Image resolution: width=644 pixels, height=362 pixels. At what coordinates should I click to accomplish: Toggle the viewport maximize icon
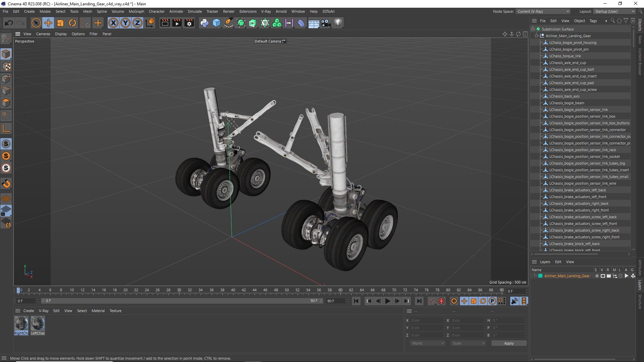pos(525,34)
